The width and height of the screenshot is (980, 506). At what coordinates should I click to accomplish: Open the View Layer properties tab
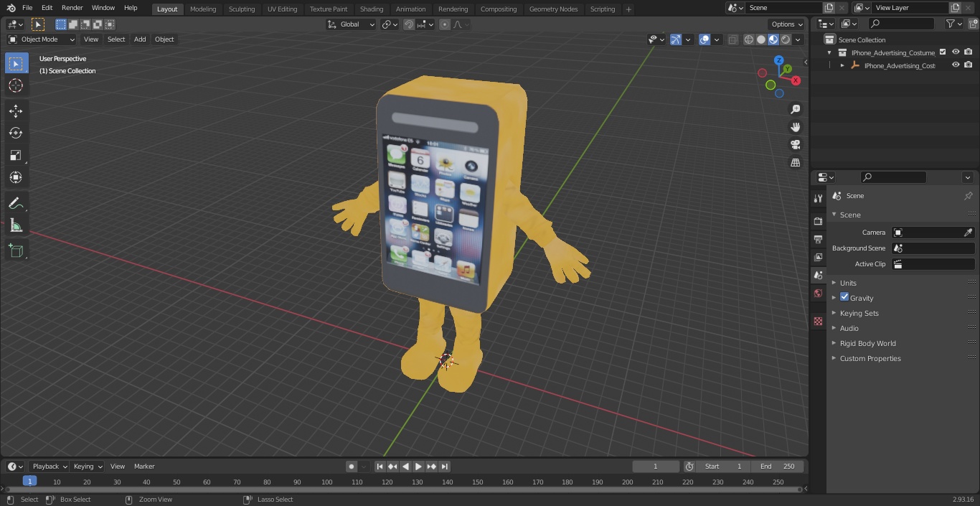(818, 257)
